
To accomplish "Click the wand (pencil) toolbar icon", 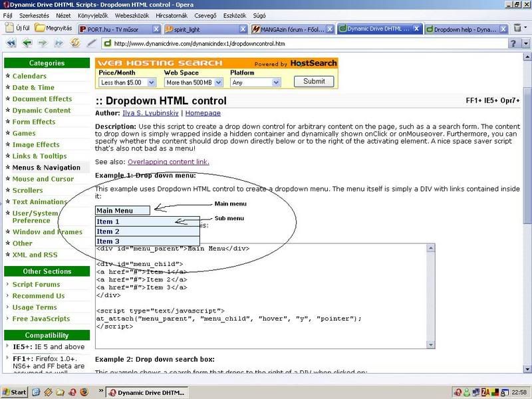I will click(x=91, y=43).
